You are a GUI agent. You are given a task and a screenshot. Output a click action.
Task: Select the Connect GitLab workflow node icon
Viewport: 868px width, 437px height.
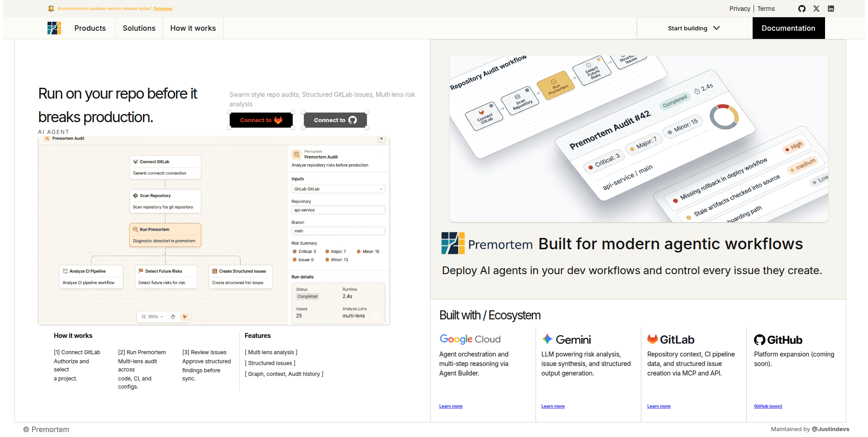(135, 161)
